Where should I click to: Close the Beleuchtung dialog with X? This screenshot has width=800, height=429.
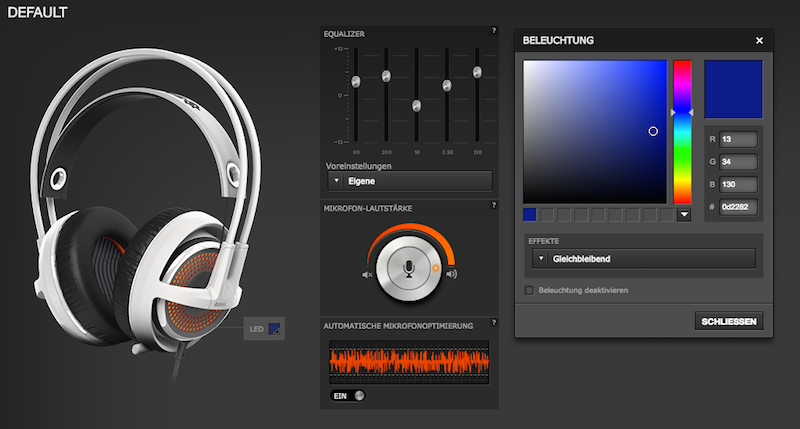pyautogui.click(x=759, y=41)
